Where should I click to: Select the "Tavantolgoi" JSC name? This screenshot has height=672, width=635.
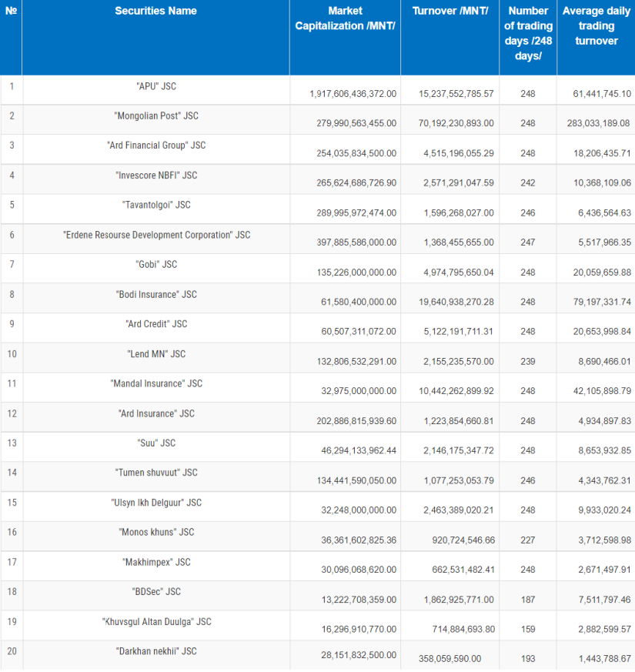point(156,205)
